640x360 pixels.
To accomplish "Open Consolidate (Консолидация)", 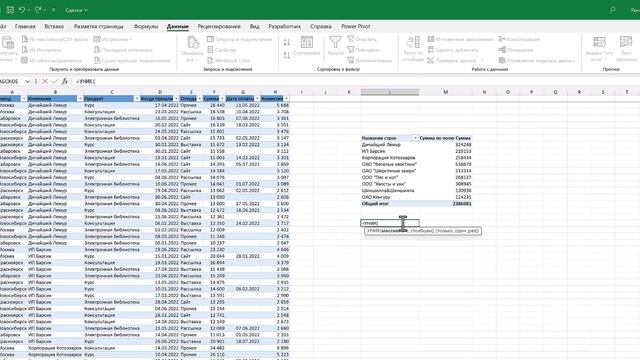I will [x=520, y=39].
